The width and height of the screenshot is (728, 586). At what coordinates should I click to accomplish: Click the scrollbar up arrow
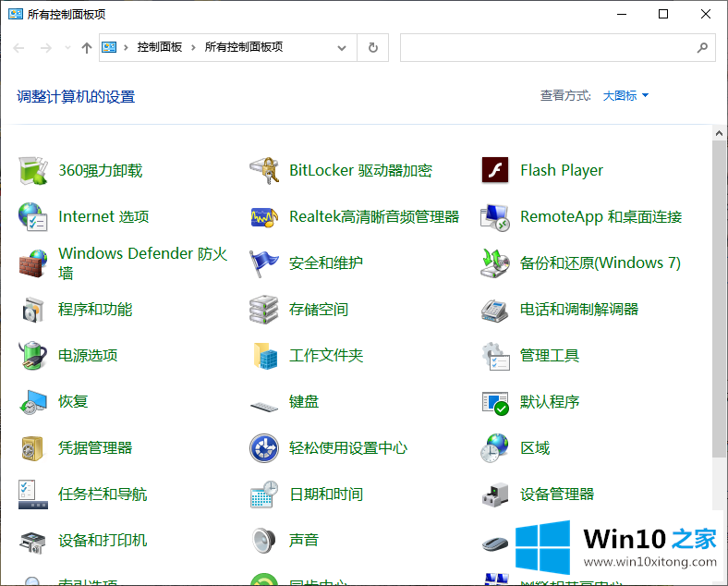(x=719, y=134)
